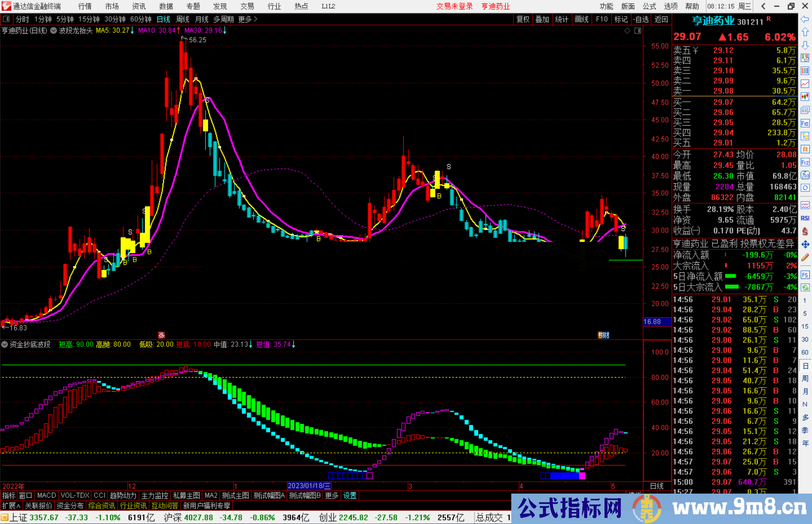The width and height of the screenshot is (812, 524).
Task: Select the 季 period in right sidebar
Action: click(x=805, y=430)
